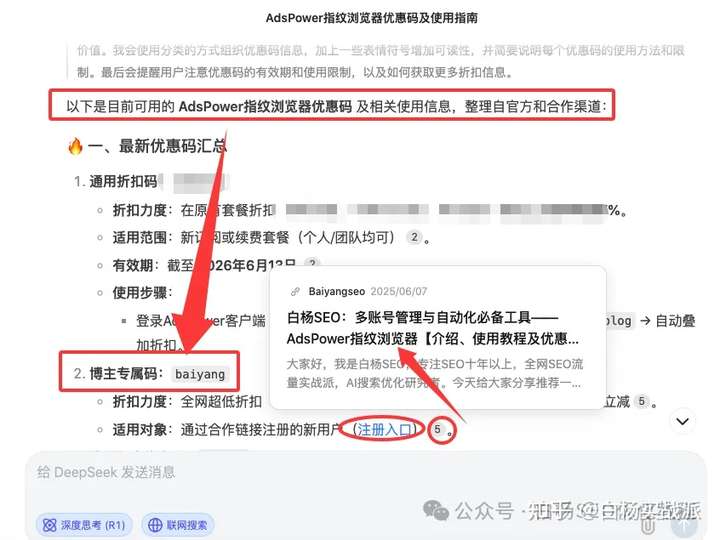Screen dimensions: 720x540
Task: Click the popup article description text
Action: 434,373
